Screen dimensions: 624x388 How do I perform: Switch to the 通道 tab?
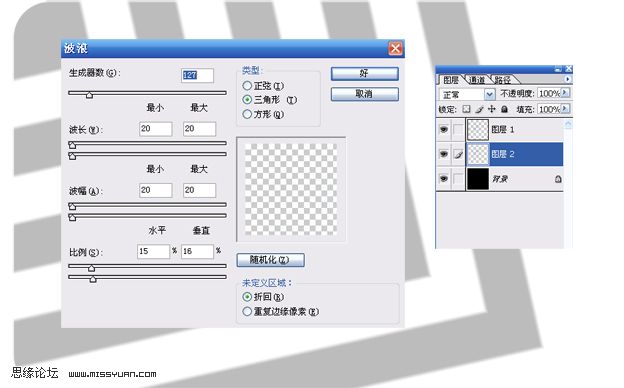[x=477, y=80]
